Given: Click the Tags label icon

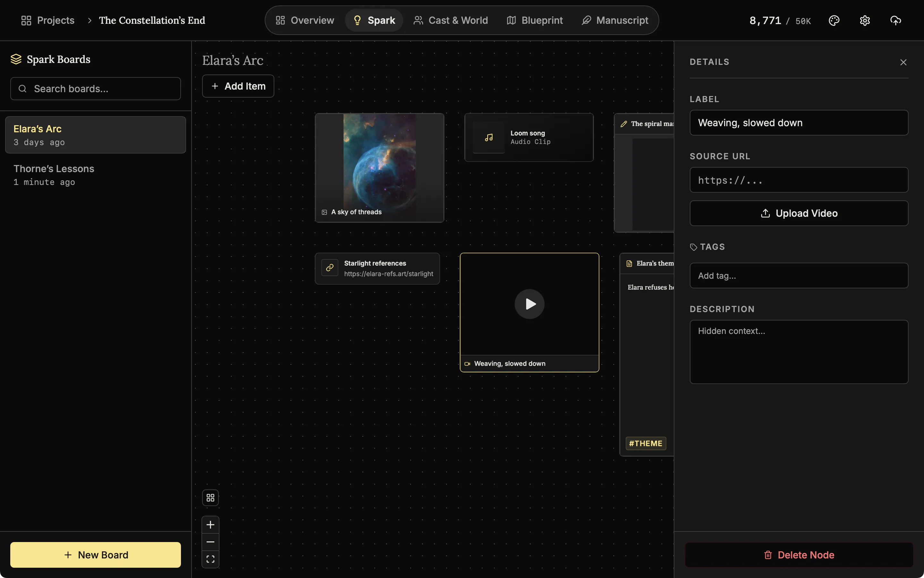Looking at the screenshot, I should [x=694, y=247].
